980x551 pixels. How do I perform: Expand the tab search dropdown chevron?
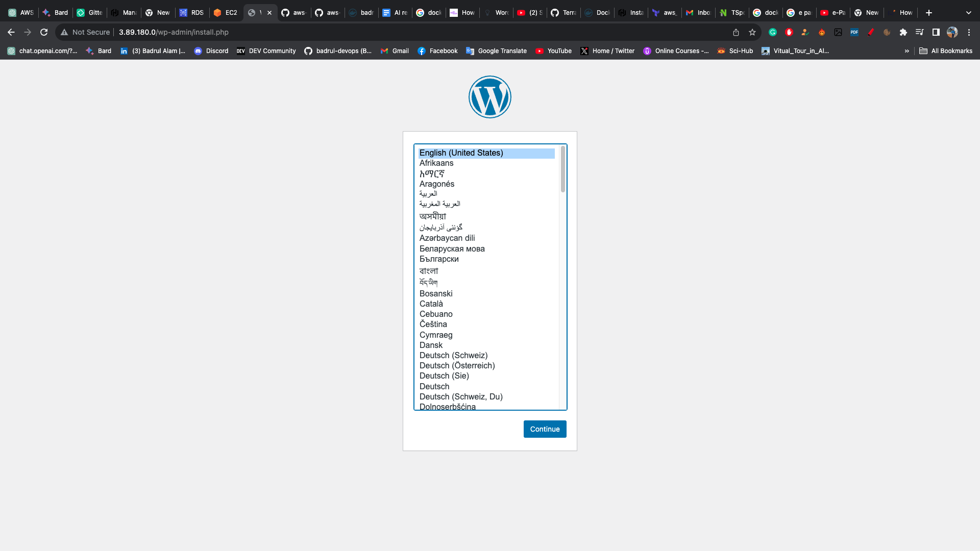(x=969, y=13)
